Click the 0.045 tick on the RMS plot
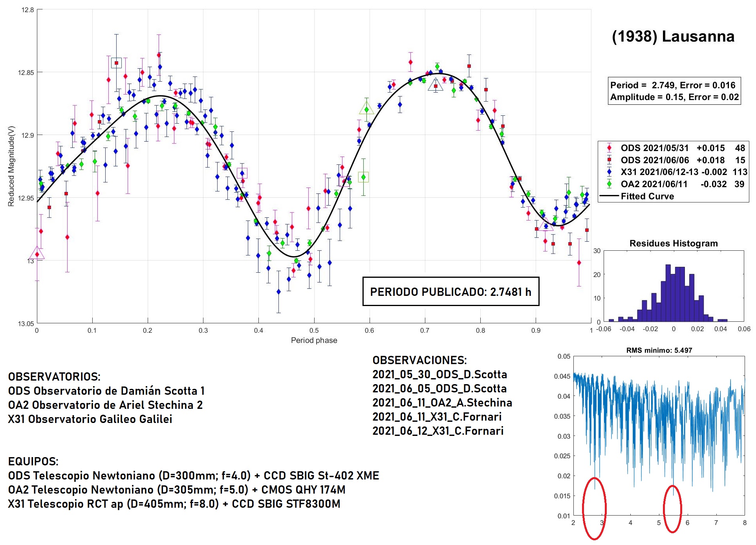Screen dimensions: 756x545 pyautogui.click(x=561, y=376)
